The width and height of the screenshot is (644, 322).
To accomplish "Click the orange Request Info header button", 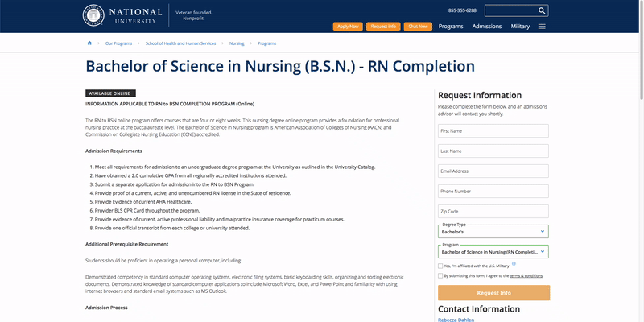I will click(x=383, y=27).
